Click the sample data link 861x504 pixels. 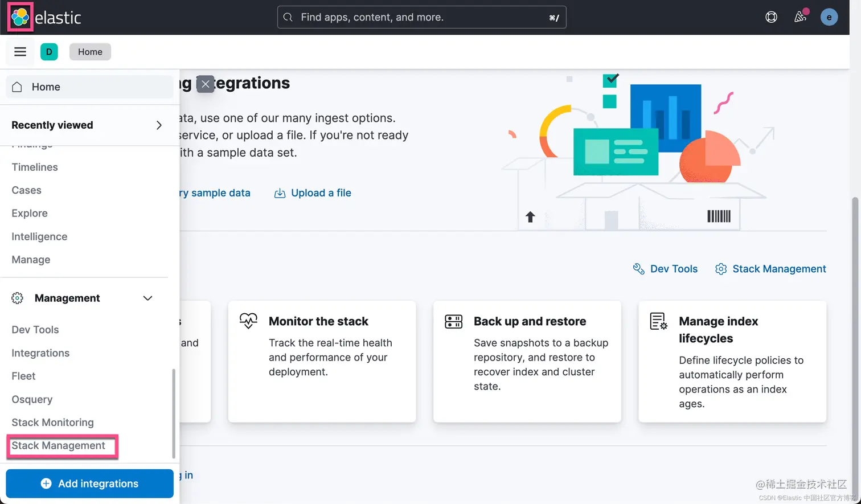(x=215, y=193)
